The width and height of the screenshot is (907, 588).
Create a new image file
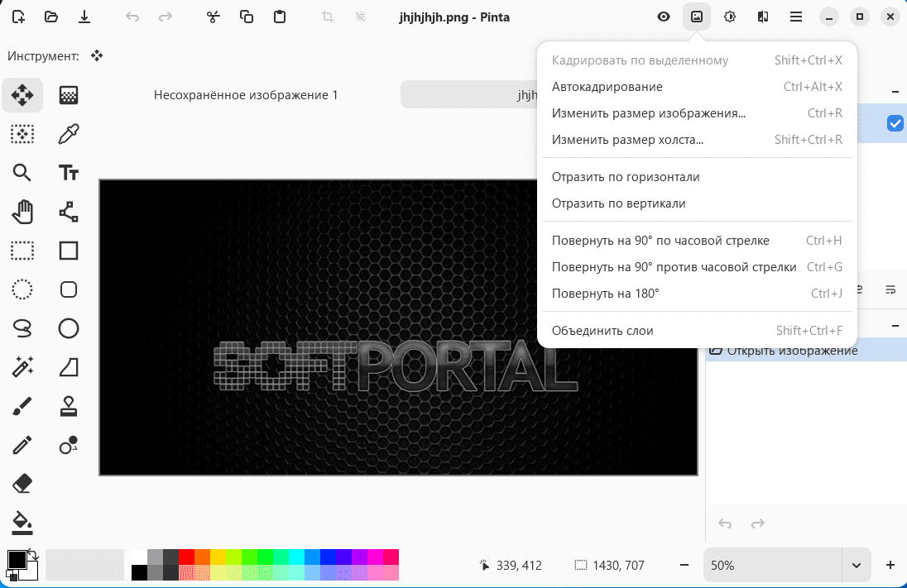pos(18,17)
